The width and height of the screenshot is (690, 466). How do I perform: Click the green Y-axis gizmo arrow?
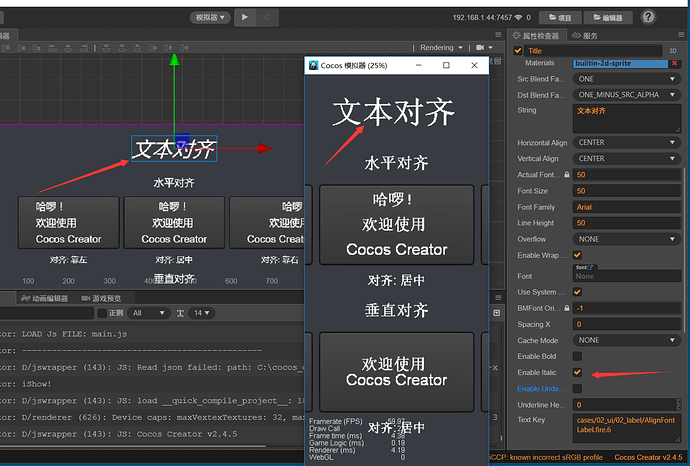[175, 59]
